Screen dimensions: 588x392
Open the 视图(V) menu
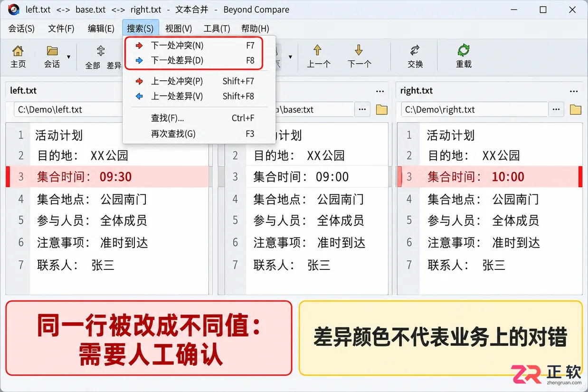coord(179,29)
